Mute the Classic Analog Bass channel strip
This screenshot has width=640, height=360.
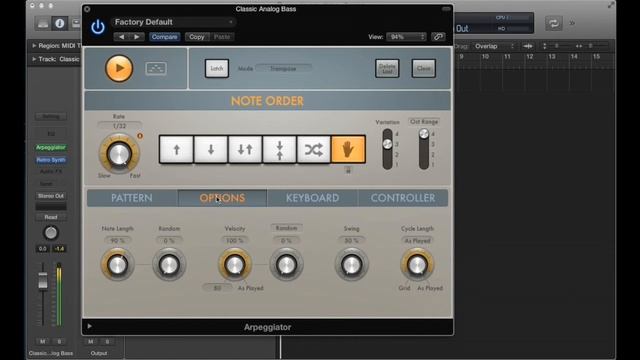coord(43,341)
